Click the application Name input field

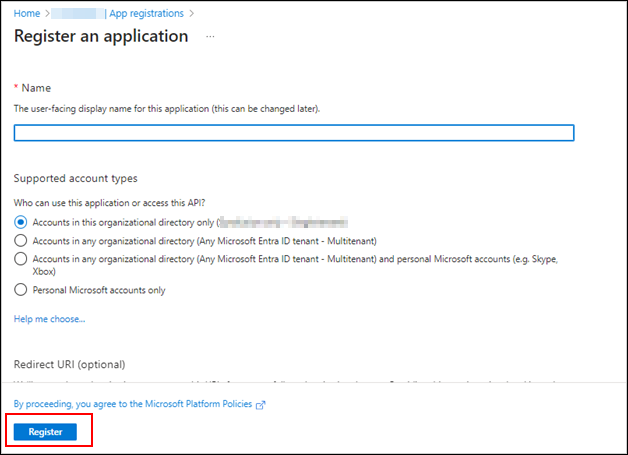(294, 133)
